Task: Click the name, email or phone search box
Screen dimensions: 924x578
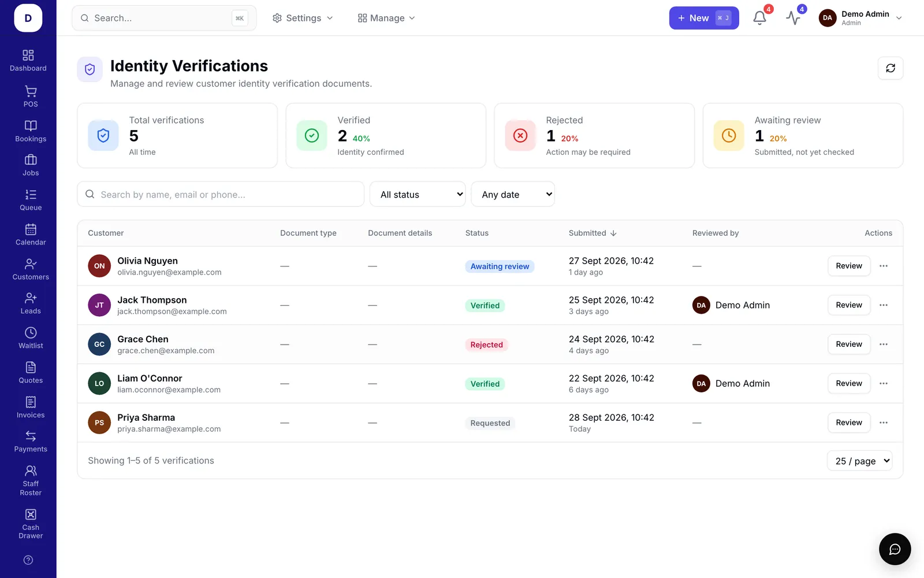Action: (x=221, y=194)
